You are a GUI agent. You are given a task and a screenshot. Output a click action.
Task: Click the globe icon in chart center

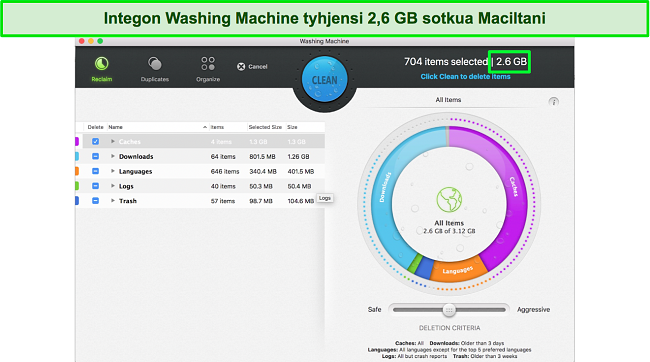pyautogui.click(x=449, y=199)
